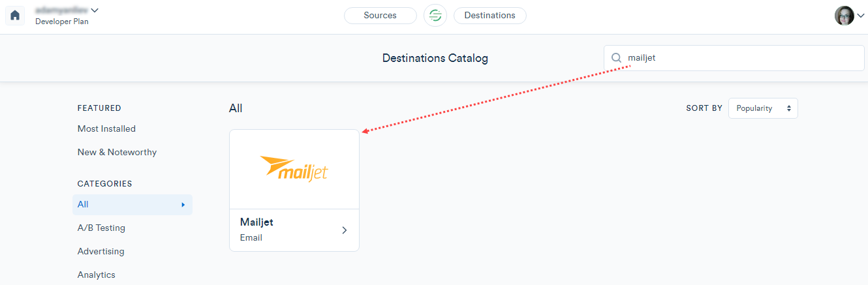This screenshot has height=285, width=868.
Task: Choose the Advertising category
Action: click(101, 251)
